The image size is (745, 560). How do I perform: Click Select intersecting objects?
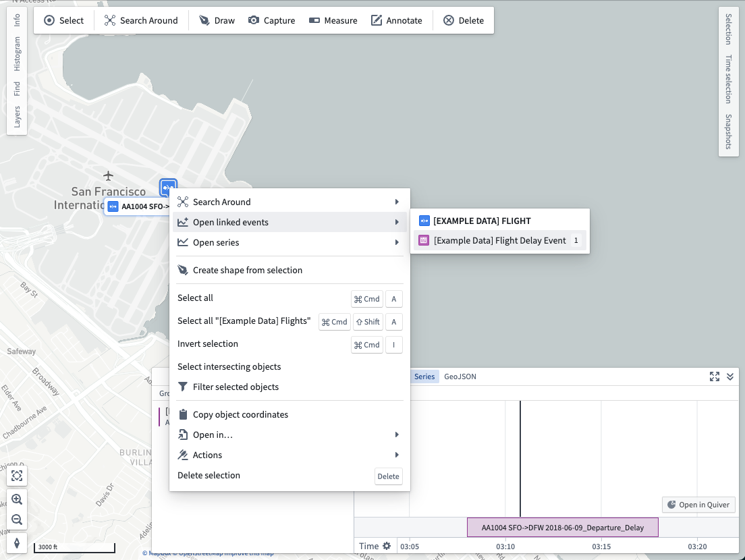coord(289,366)
